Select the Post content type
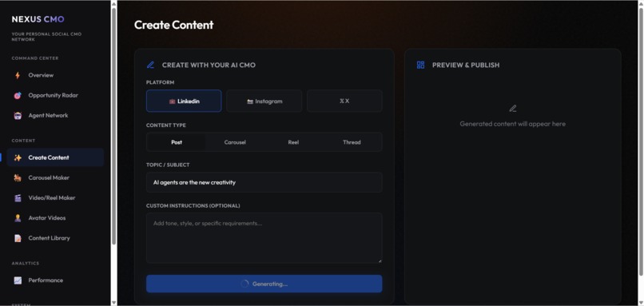The width and height of the screenshot is (644, 306). [x=177, y=142]
